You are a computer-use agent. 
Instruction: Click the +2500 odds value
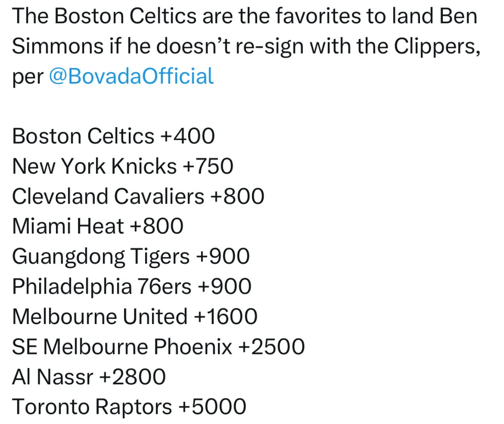coord(272,347)
